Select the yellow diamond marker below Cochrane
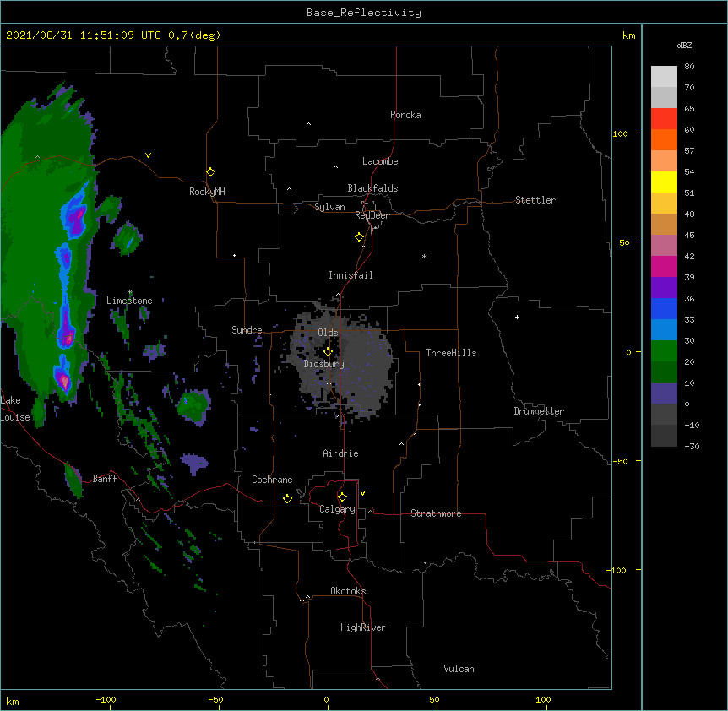Viewport: 728px width, 711px height. coord(287,498)
